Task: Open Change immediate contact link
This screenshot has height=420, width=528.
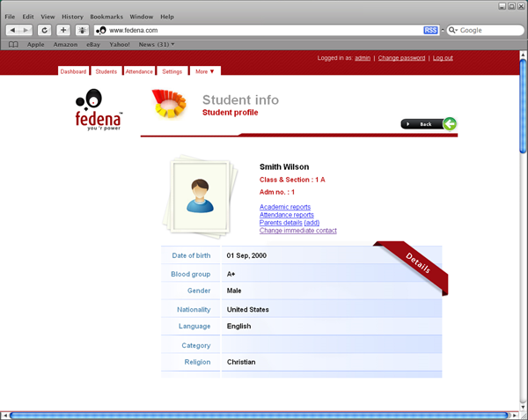Action: click(298, 231)
